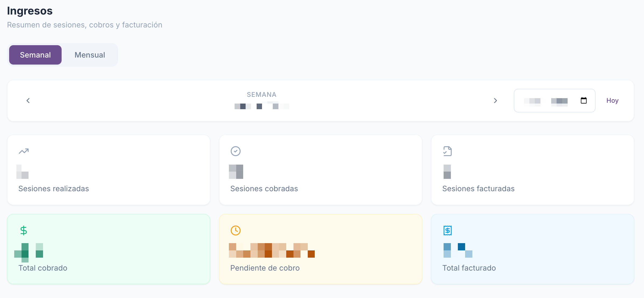Select the 'Sesiones realizadas' label

(x=54, y=189)
